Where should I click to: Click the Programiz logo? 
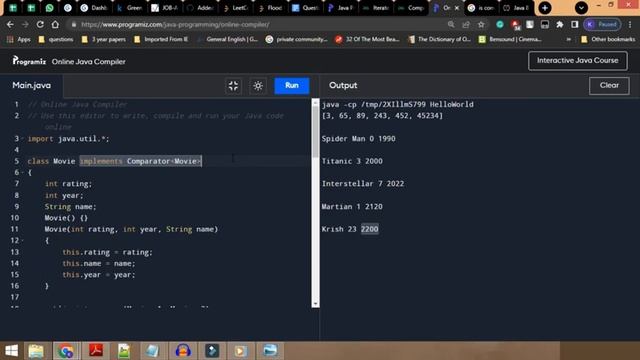(x=29, y=61)
